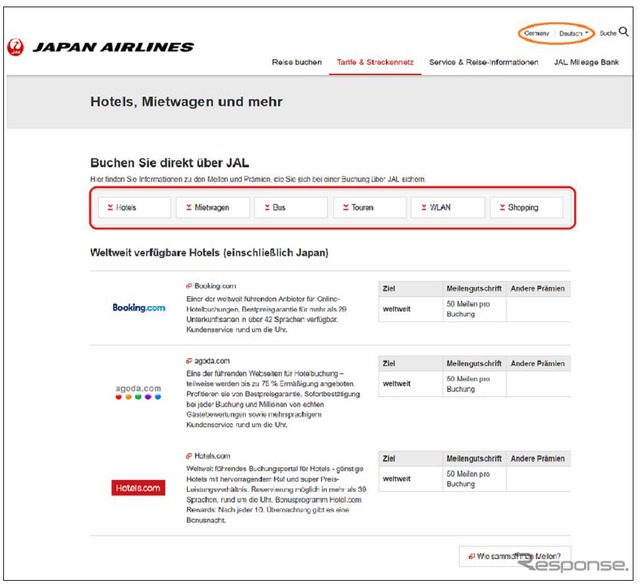Click the Booking.com logo
The image size is (640, 584).
[x=139, y=308]
